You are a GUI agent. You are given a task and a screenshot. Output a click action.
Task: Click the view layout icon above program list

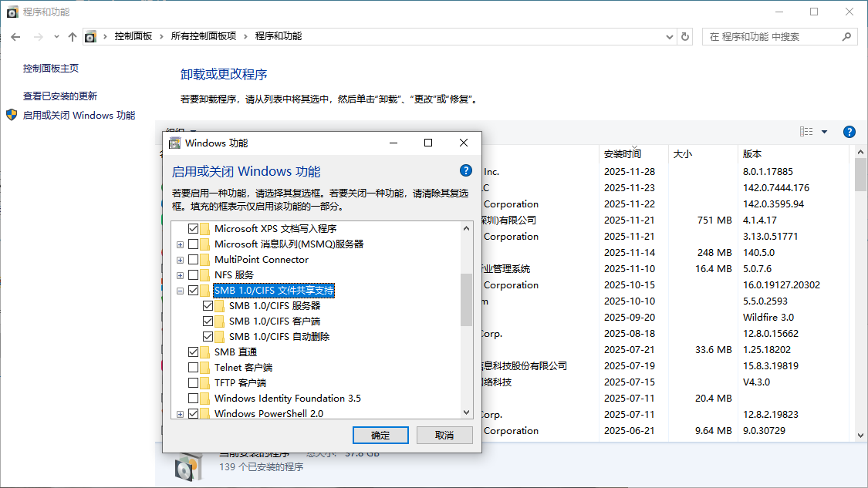tap(806, 132)
